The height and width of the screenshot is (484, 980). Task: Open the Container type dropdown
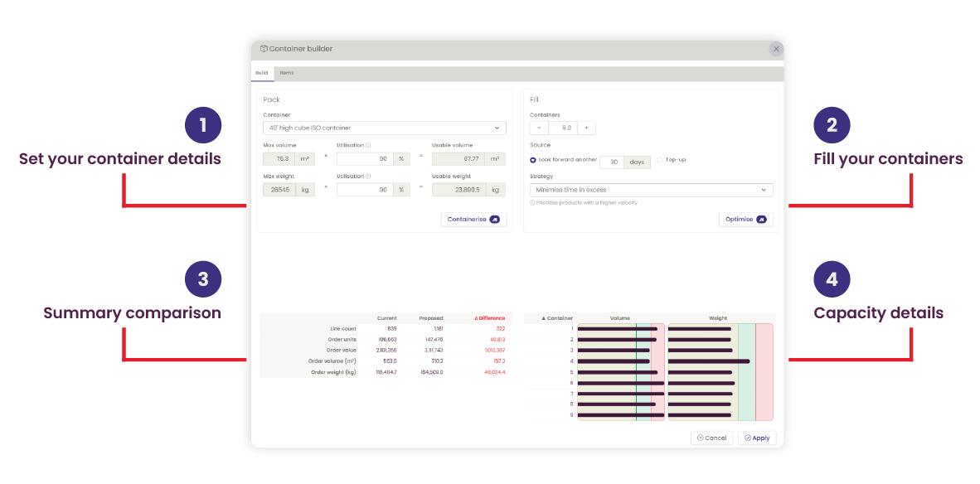click(x=385, y=128)
